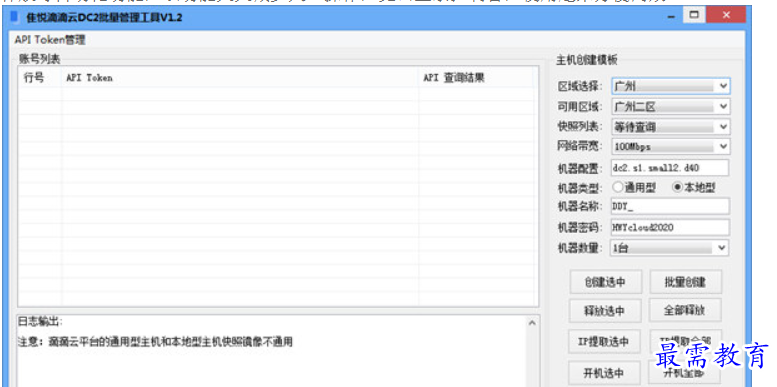777x387 pixels.
Task: Maximize the DC2 tool window
Action: [694, 15]
